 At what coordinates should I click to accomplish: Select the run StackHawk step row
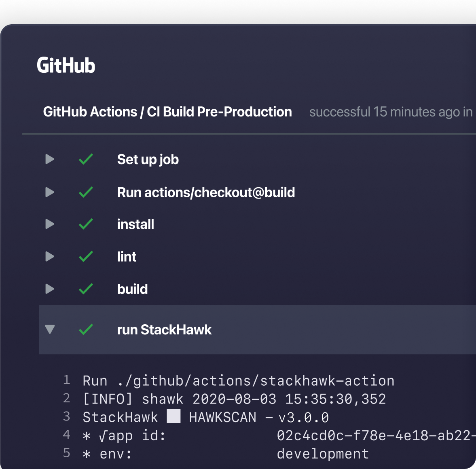(164, 330)
